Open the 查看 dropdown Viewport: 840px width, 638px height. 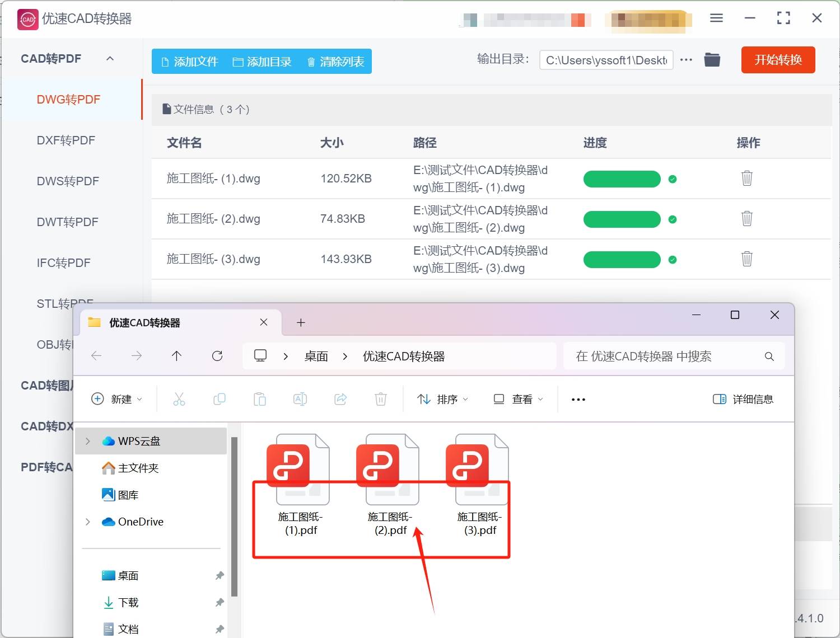tap(518, 399)
